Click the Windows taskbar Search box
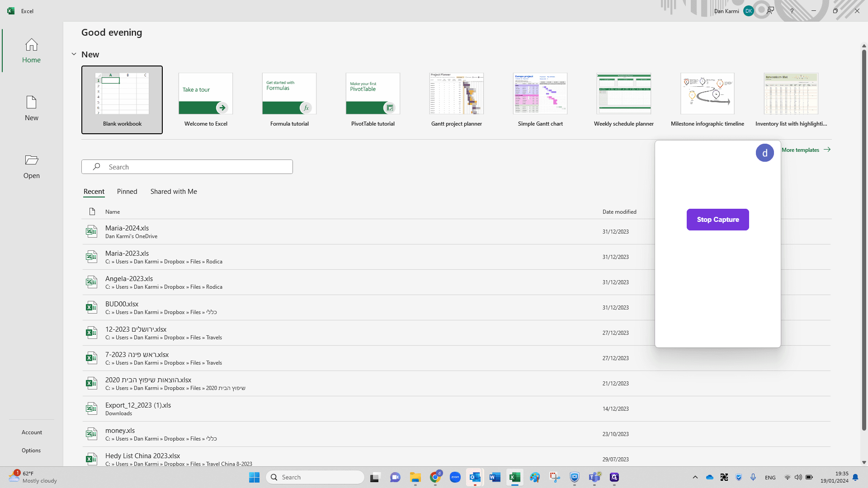868x488 pixels. 315,477
